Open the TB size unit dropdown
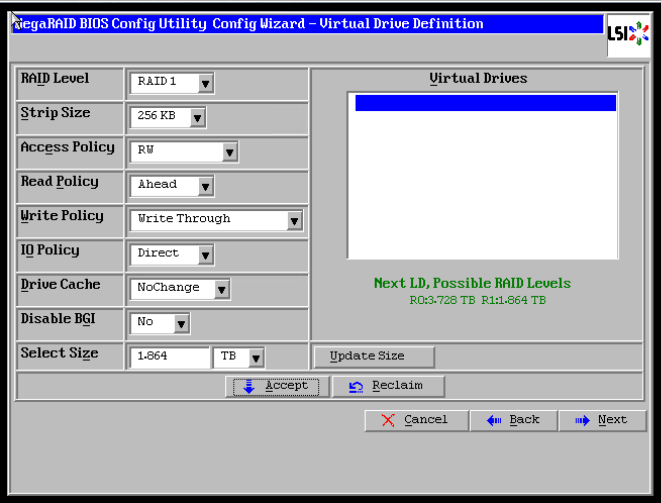 [256, 358]
